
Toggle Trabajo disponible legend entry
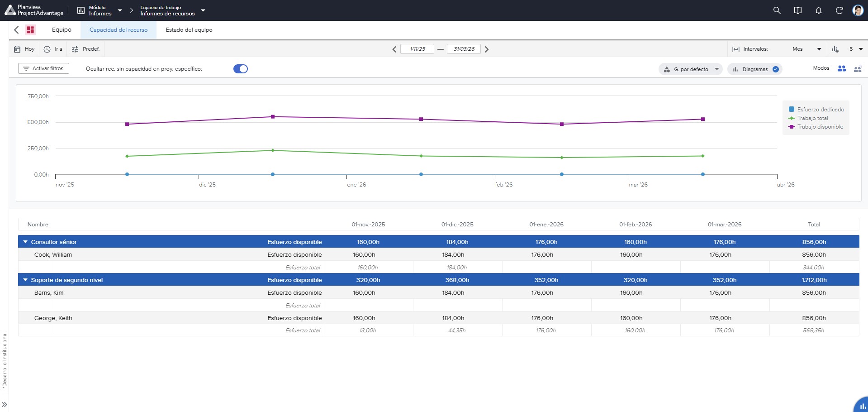tap(816, 127)
